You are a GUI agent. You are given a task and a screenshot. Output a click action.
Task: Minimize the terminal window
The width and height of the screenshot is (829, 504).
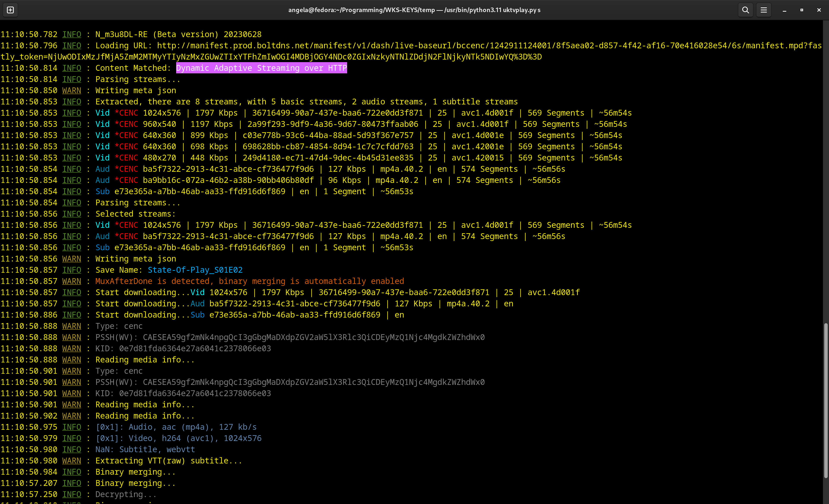(784, 10)
